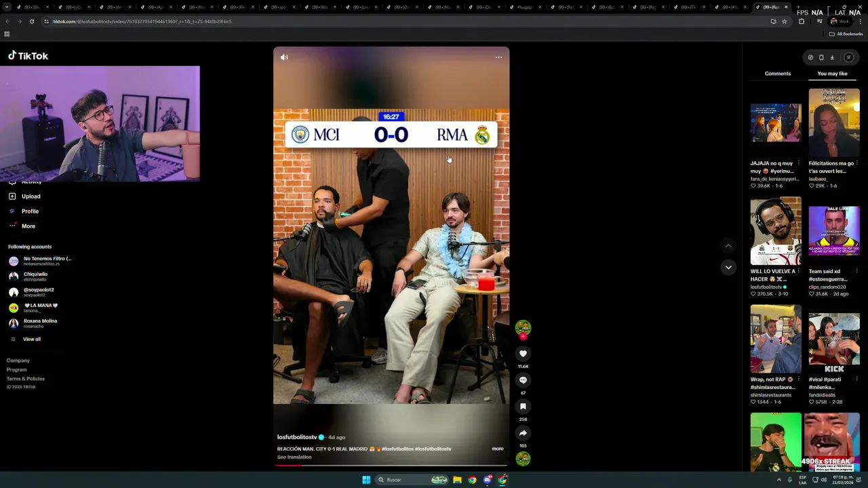Open the JAJAJA no q muy muy video thumbnail
868x488 pixels.
coord(776,123)
